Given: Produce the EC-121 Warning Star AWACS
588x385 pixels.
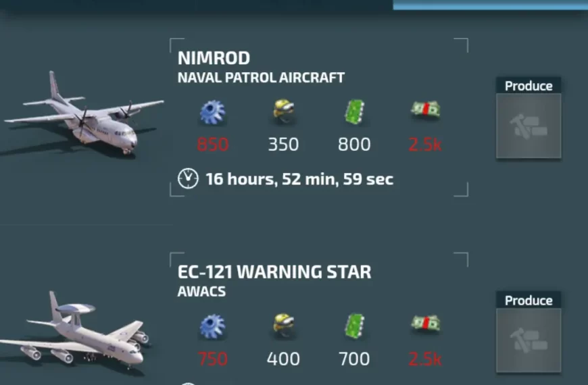Looking at the screenshot, I should 529,332.
